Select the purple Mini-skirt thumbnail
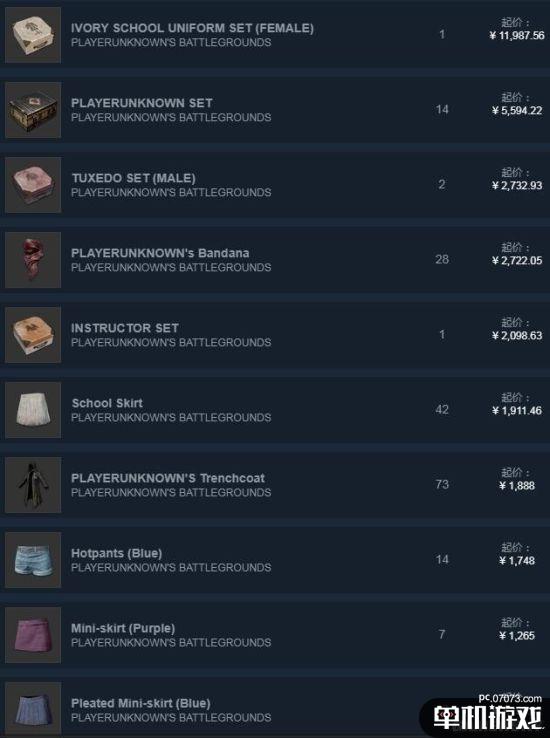The height and width of the screenshot is (738, 550). 33,635
